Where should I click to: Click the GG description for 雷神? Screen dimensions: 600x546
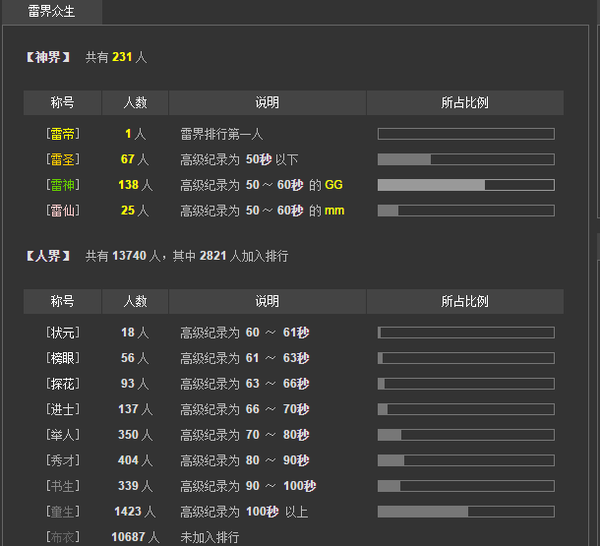pyautogui.click(x=261, y=185)
